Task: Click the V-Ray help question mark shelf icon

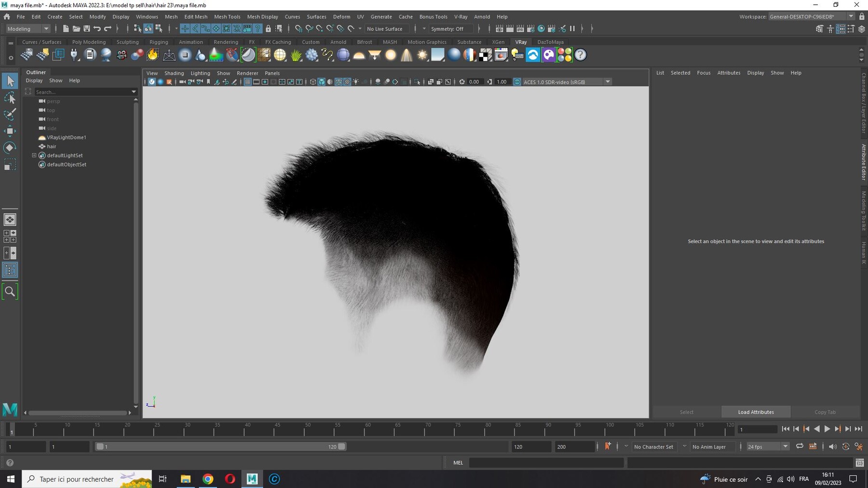Action: click(581, 55)
